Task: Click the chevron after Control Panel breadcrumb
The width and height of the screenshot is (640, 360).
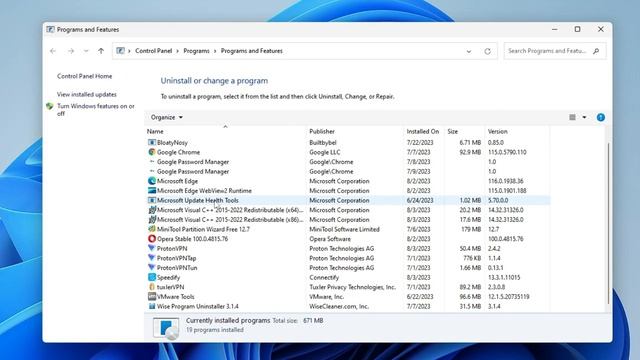Action: (x=178, y=51)
